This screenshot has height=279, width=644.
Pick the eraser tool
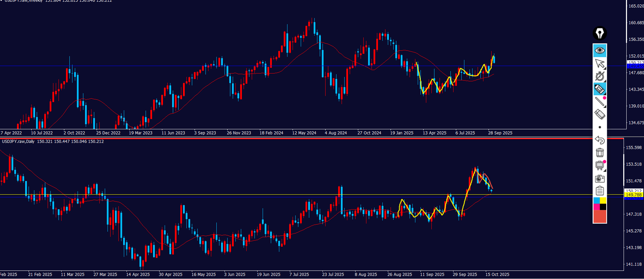600,114
